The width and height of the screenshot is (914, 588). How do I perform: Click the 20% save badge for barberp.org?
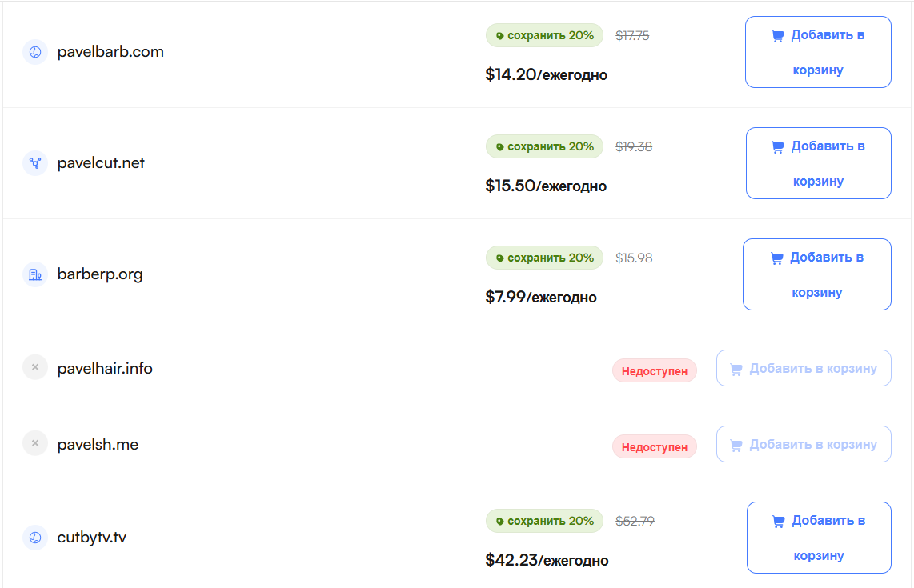544,258
